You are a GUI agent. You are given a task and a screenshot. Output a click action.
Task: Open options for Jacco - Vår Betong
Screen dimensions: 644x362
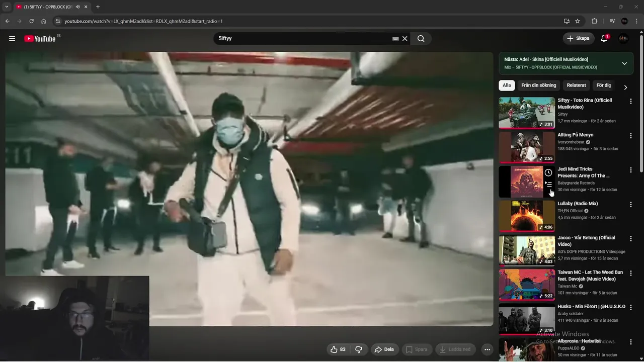click(631, 239)
